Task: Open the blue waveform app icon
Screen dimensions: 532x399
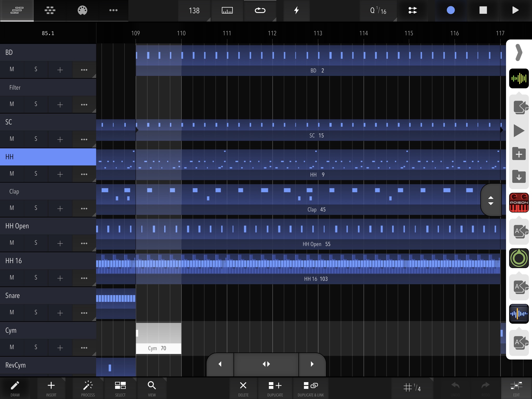Action: pos(519,314)
